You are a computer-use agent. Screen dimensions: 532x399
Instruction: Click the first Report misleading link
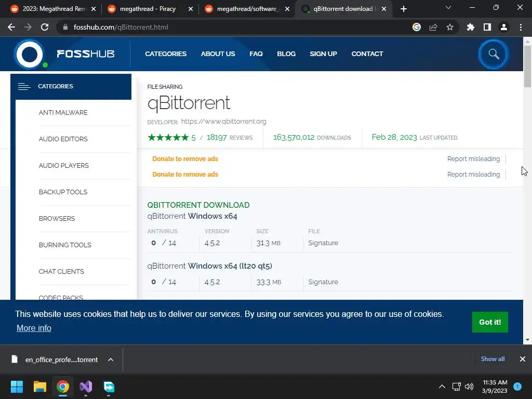(x=473, y=159)
